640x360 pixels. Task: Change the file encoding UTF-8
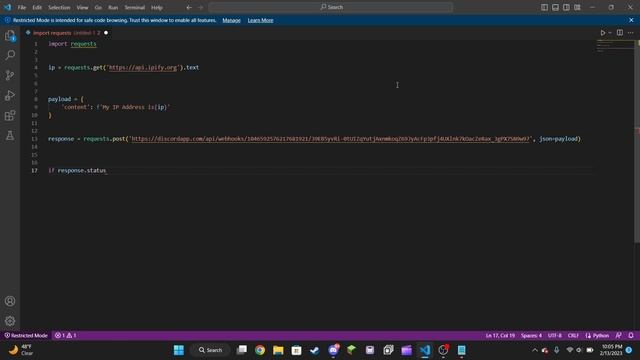point(554,336)
